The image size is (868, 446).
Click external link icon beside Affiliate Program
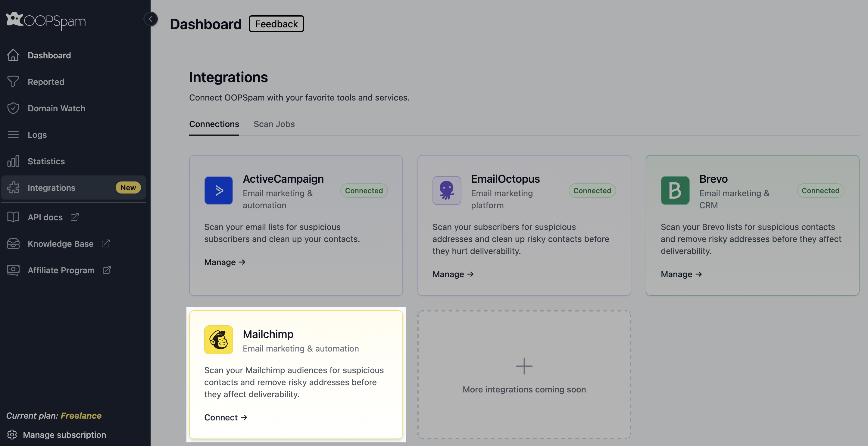(x=107, y=270)
